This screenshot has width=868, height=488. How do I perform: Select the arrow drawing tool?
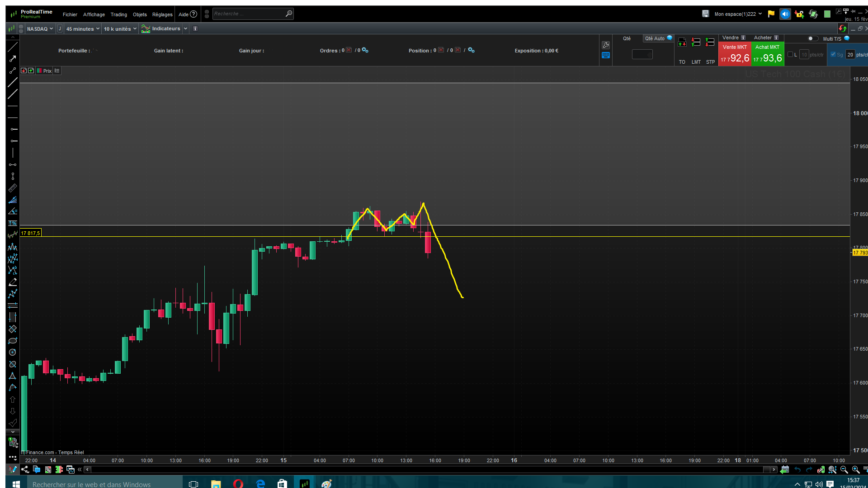tap(13, 59)
